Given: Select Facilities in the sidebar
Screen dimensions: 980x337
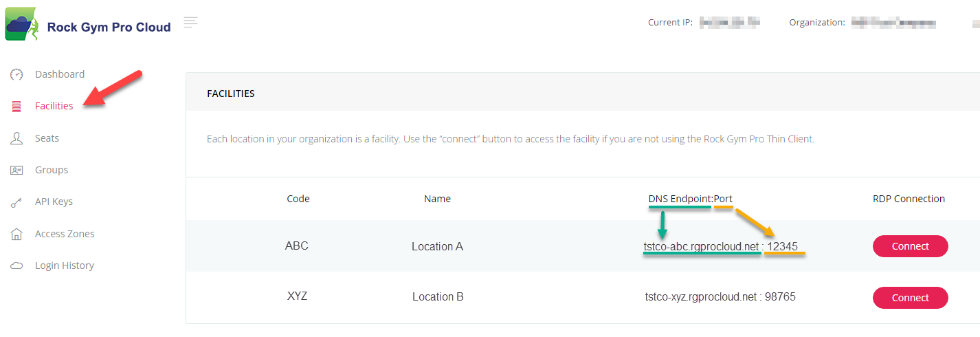Looking at the screenshot, I should click(54, 106).
